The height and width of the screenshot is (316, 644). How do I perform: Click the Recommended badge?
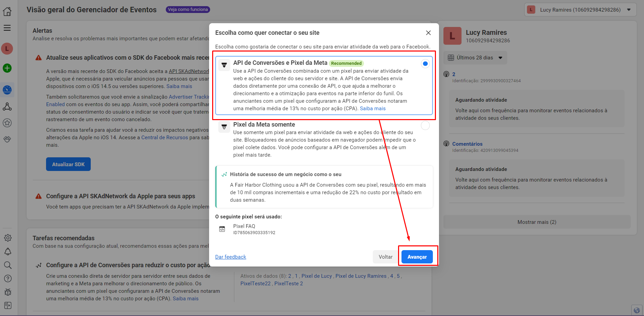coord(346,63)
